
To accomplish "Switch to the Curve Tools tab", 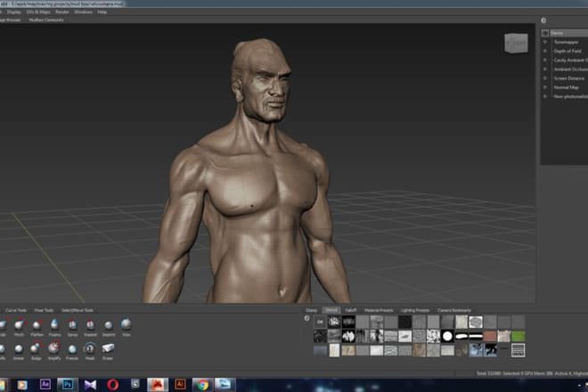I will (x=16, y=311).
